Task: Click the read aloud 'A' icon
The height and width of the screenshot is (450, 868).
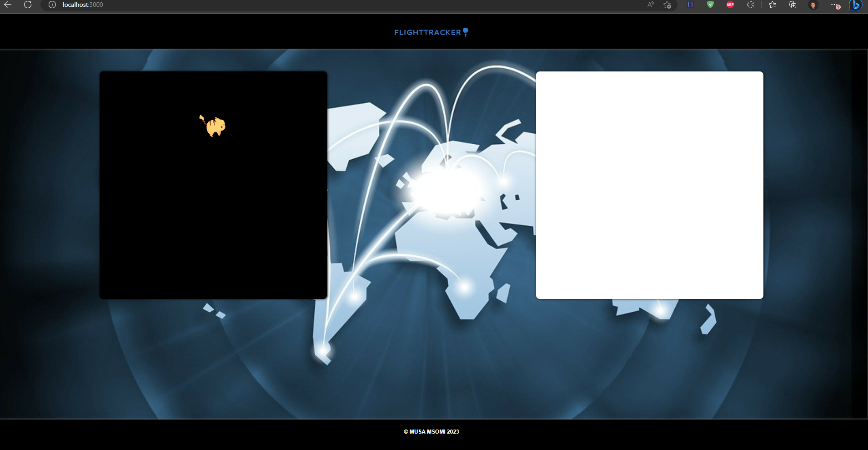Action: [650, 5]
